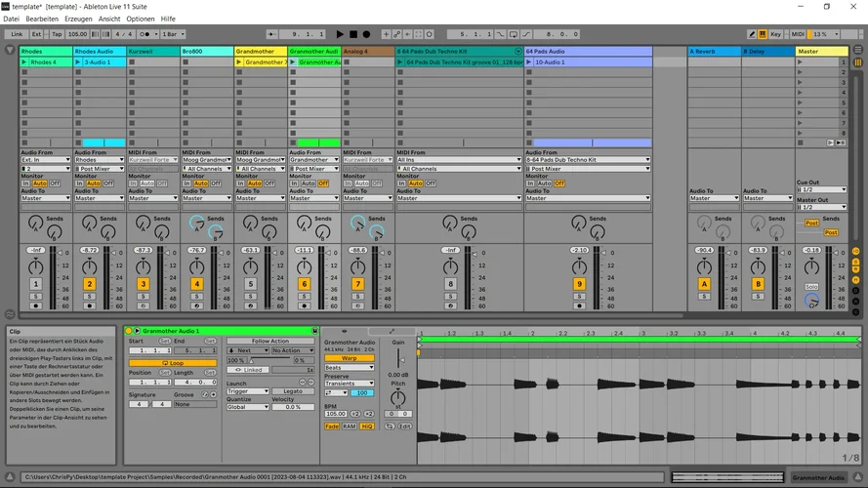Image resolution: width=868 pixels, height=488 pixels.
Task: Stop playback with the transport Stop button
Action: 352,34
